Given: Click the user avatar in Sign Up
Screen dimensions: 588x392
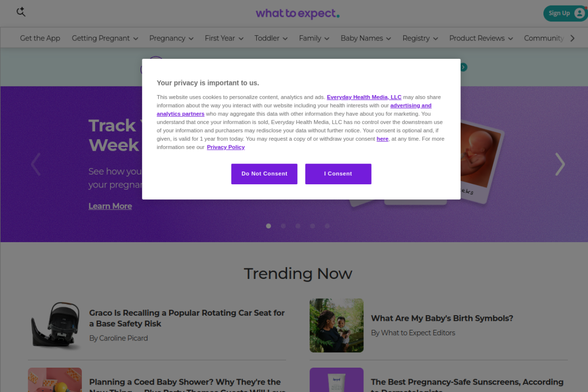Looking at the screenshot, I should point(579,13).
